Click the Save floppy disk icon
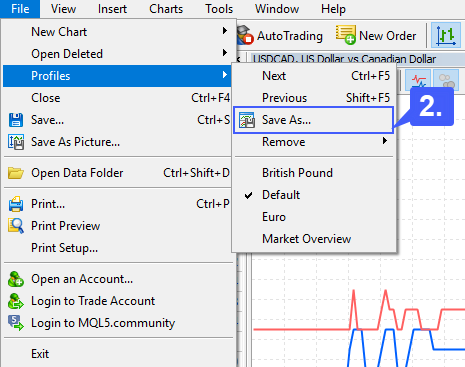This screenshot has width=465, height=367. click(x=16, y=120)
